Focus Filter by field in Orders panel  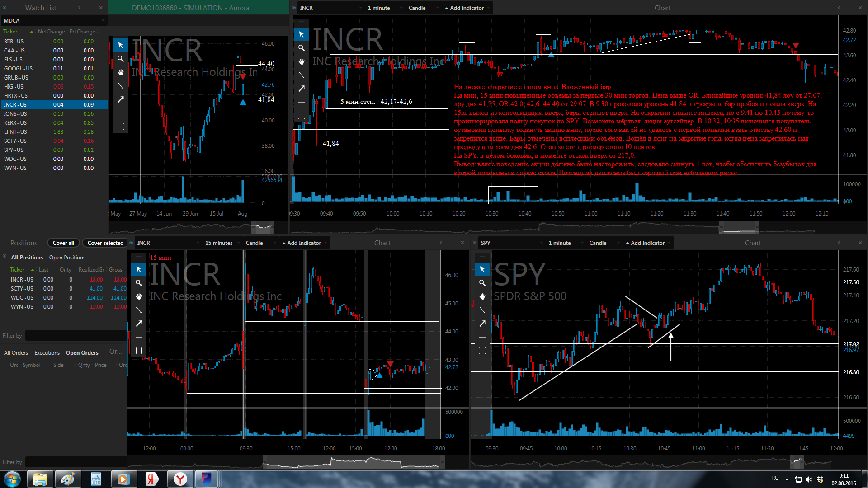76,462
